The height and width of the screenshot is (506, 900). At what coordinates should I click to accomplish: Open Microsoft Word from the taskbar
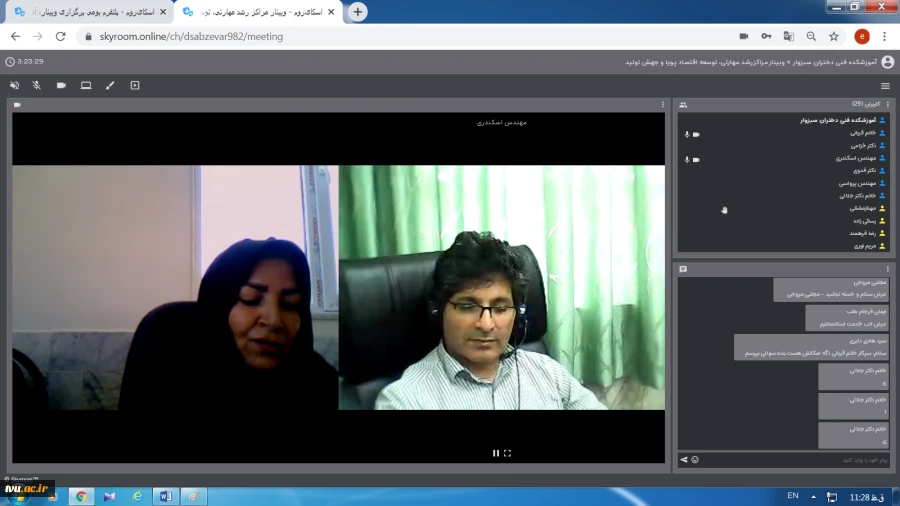click(165, 496)
